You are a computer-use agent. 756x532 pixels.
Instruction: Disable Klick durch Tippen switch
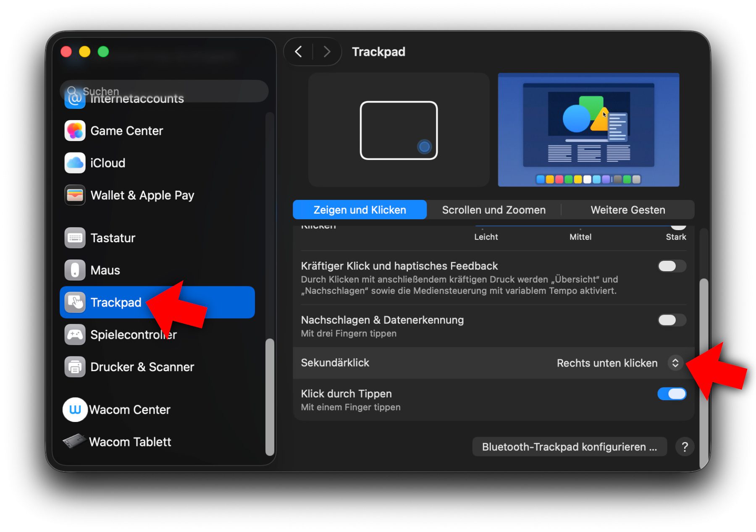tap(671, 394)
